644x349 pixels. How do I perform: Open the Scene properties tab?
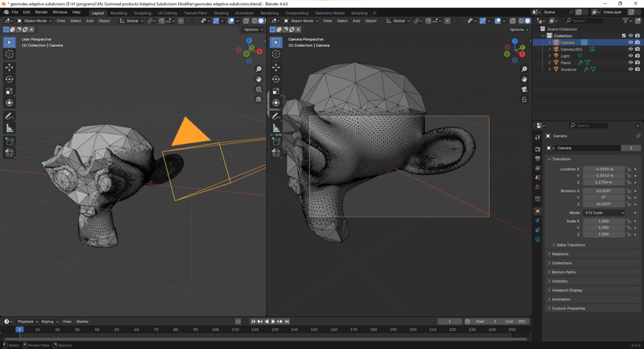point(538,178)
